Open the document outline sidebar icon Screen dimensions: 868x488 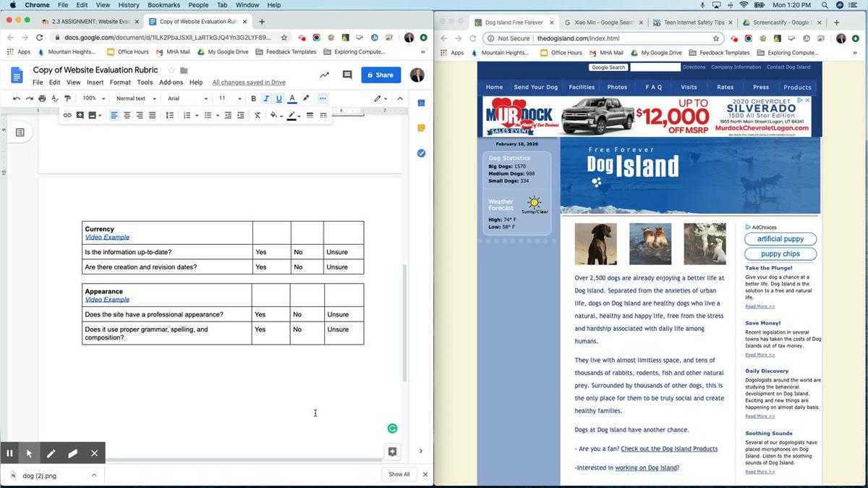click(20, 132)
